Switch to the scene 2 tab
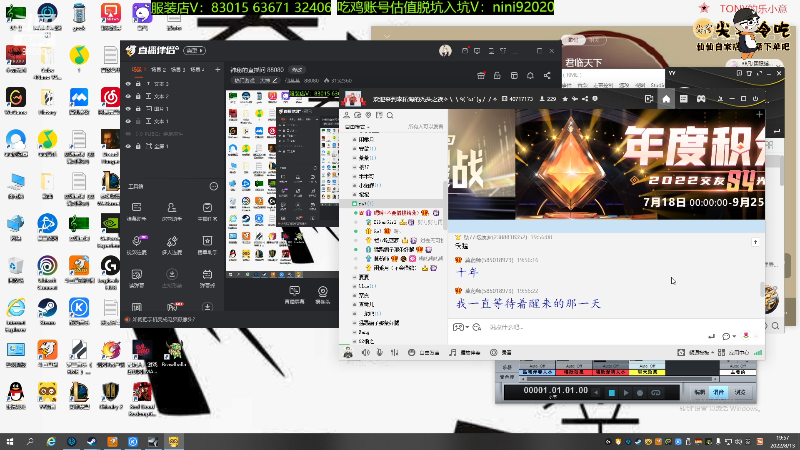The image size is (800, 450). (x=159, y=69)
